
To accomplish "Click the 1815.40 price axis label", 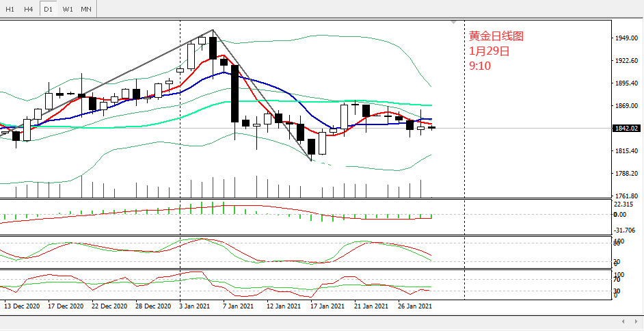I will (626, 151).
